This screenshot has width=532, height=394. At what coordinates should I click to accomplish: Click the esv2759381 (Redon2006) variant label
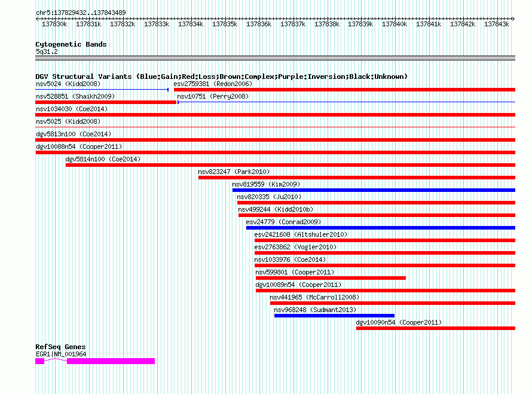(213, 84)
